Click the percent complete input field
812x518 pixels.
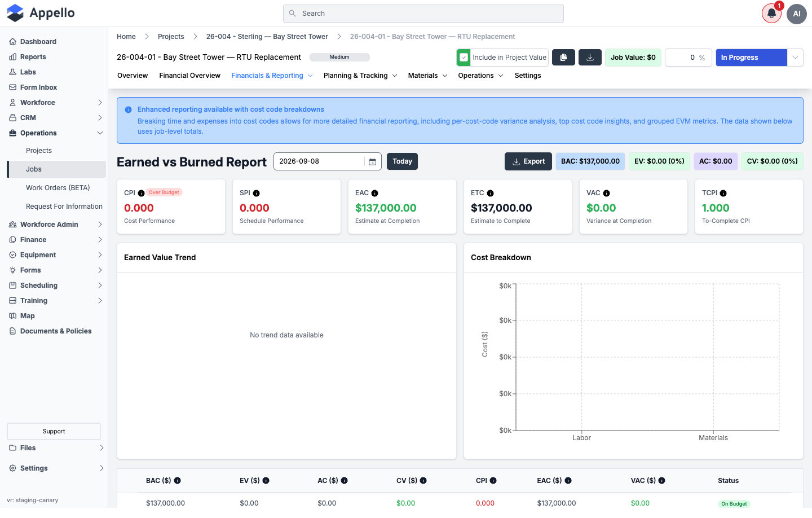click(688, 58)
